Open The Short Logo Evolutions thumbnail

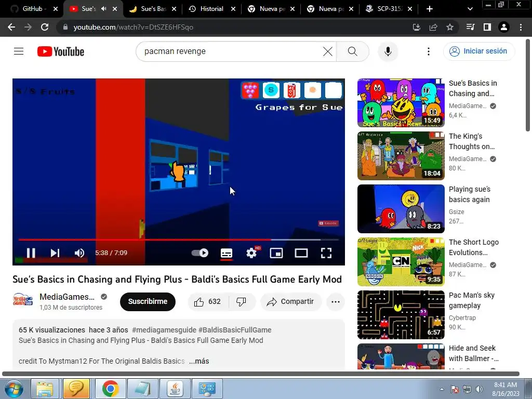[x=401, y=262]
